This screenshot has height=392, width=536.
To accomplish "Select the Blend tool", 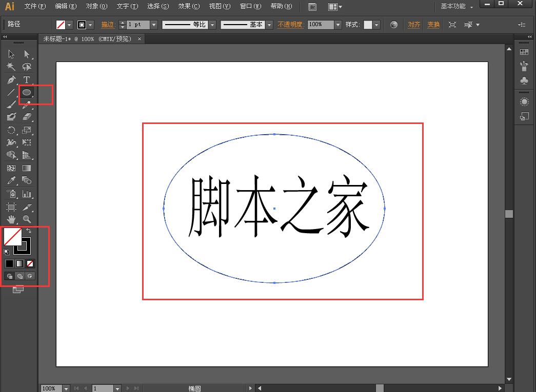I will 27,180.
